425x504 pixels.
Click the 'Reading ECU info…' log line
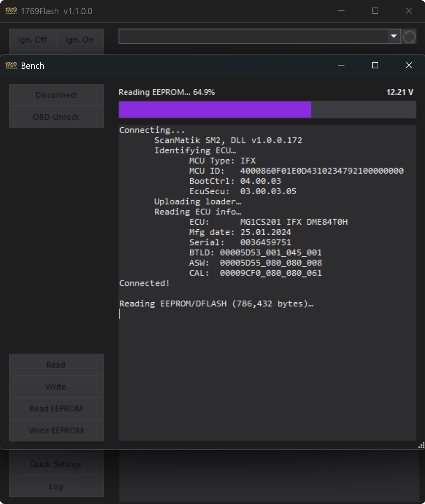pyautogui.click(x=198, y=212)
